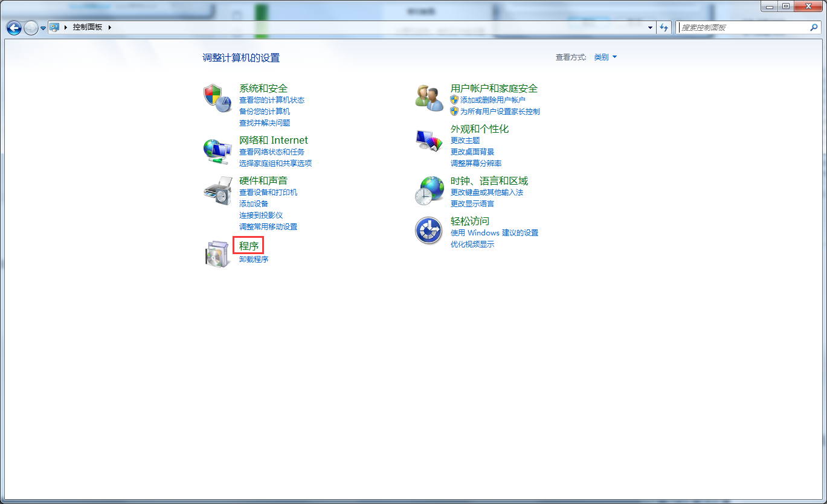Open the 网络和 Internet globe icon
This screenshot has height=504, width=827.
217,151
